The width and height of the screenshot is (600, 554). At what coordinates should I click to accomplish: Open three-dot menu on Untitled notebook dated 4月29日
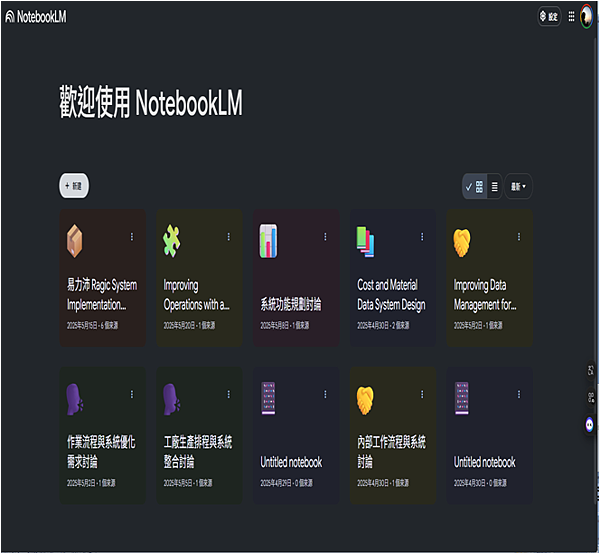[x=326, y=394]
